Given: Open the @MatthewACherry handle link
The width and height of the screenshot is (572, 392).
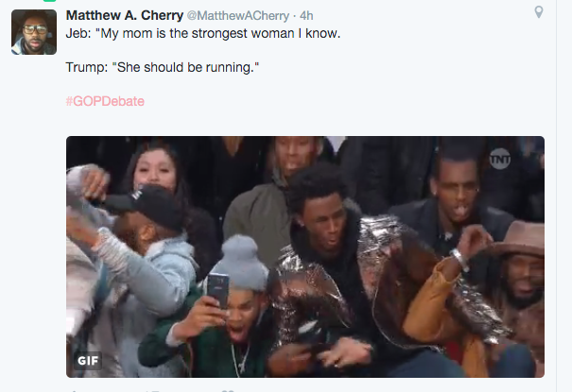Looking at the screenshot, I should coord(241,16).
